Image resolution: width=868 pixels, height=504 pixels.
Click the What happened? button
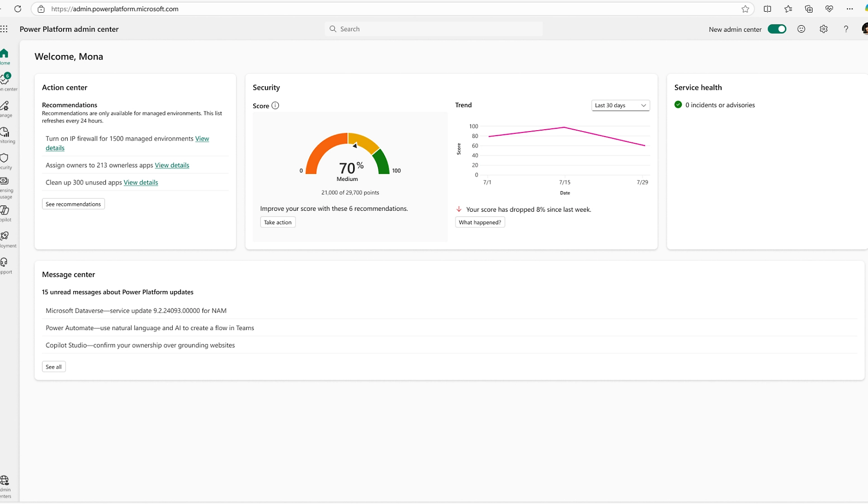click(480, 222)
